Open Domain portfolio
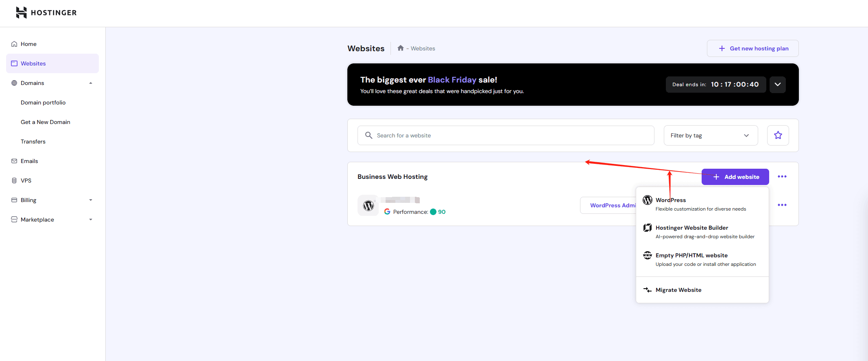Screen dimensions: 868x361 pyautogui.click(x=43, y=102)
